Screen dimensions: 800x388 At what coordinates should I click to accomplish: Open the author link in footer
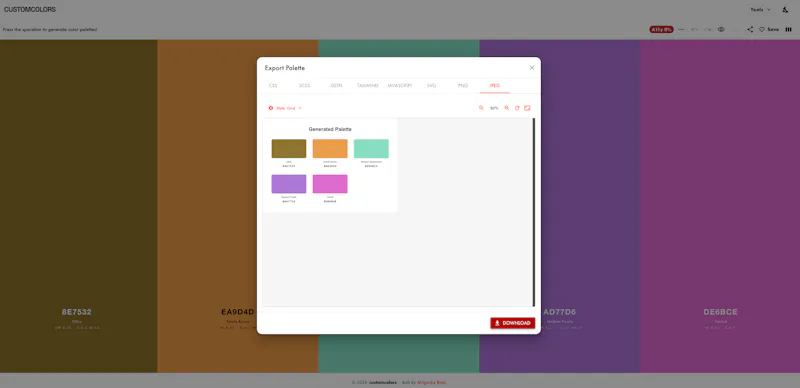(431, 382)
